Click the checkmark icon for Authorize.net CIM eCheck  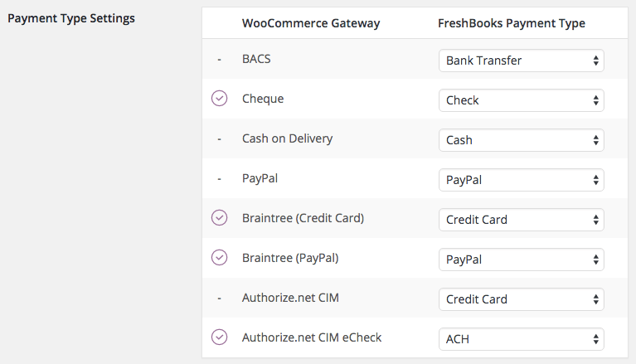(x=220, y=337)
